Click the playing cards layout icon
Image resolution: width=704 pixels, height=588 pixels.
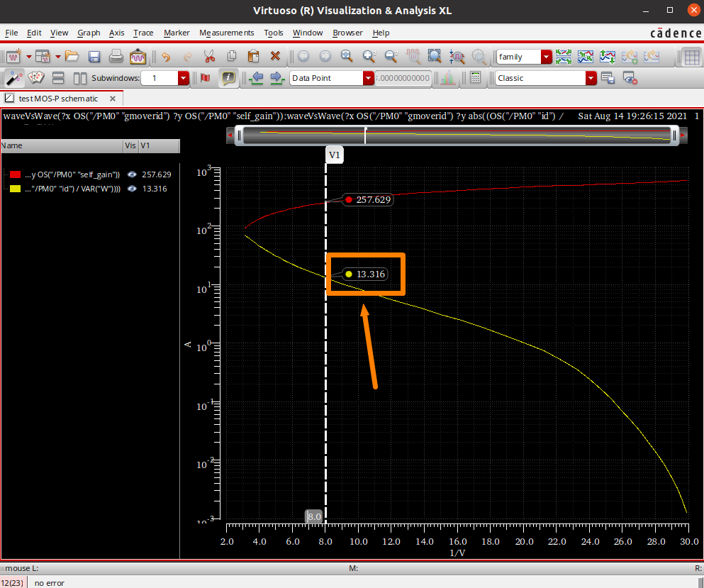click(x=36, y=78)
